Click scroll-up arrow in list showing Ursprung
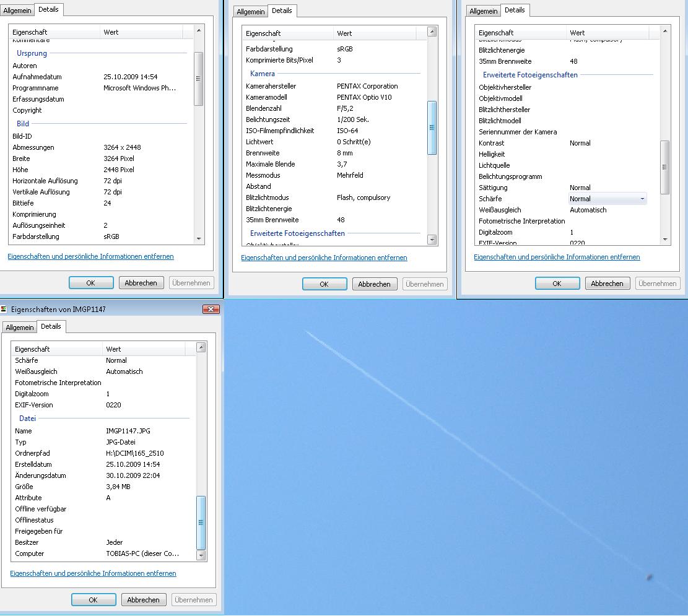Image resolution: width=688 pixels, height=616 pixels. click(x=199, y=31)
